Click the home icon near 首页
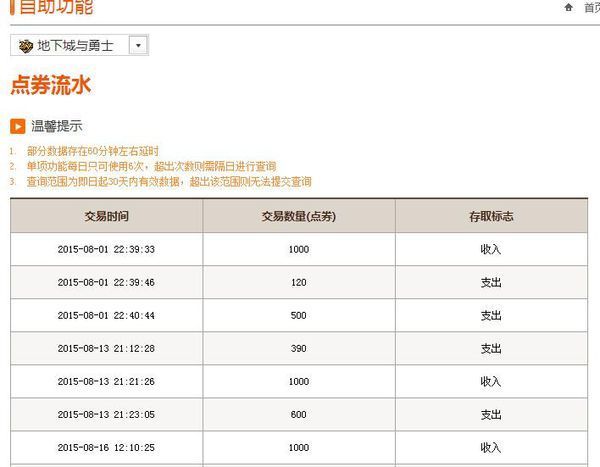Screen dimensions: 600x467 pyautogui.click(x=569, y=7)
